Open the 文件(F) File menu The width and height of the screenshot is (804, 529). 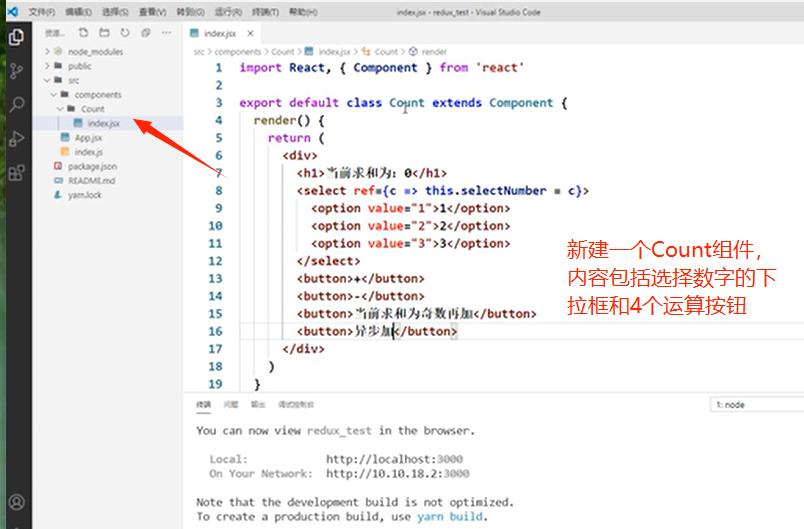tap(42, 12)
